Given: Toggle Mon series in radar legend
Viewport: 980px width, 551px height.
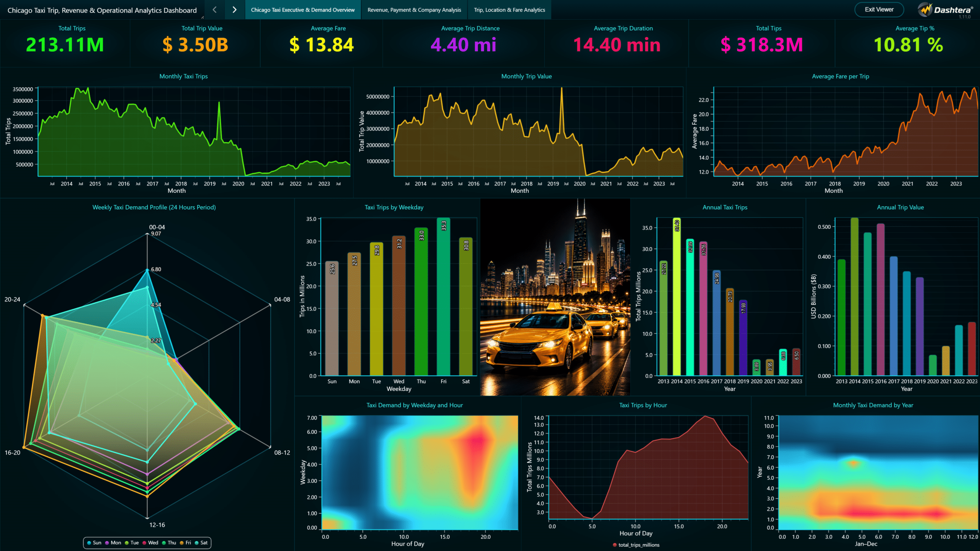Looking at the screenshot, I should (113, 543).
